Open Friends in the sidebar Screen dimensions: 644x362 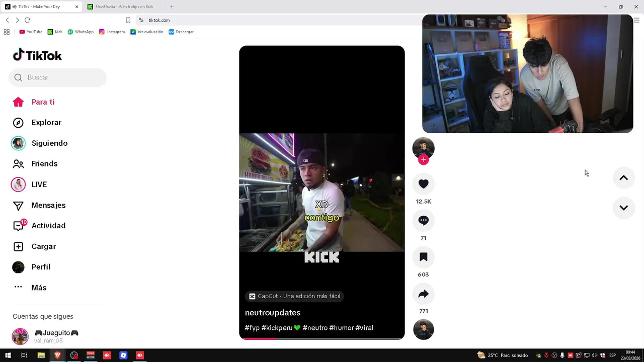[x=35, y=164]
